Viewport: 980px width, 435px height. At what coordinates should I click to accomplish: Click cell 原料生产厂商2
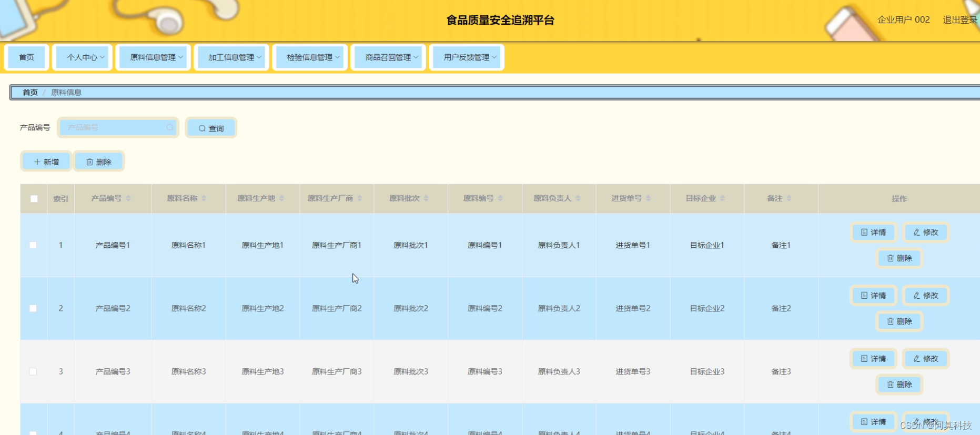[x=337, y=308]
